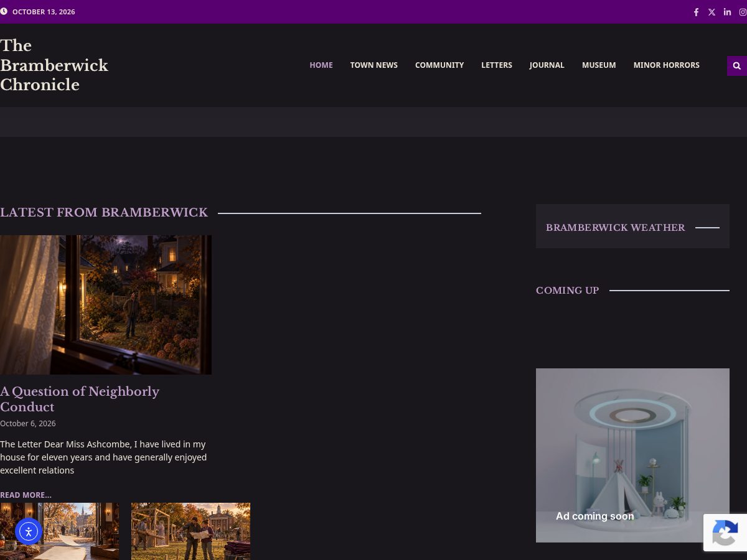
Task: Click the October 13, 2026 header date
Action: 44,12
